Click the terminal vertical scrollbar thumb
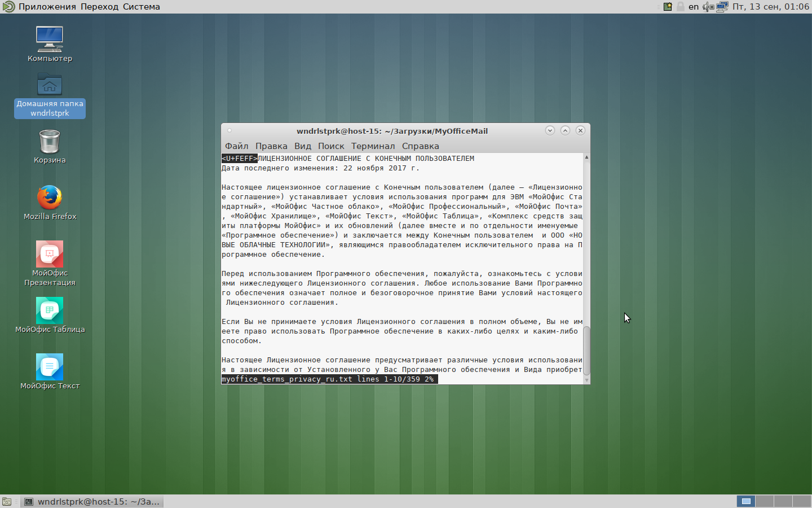812x508 pixels. coord(586,351)
